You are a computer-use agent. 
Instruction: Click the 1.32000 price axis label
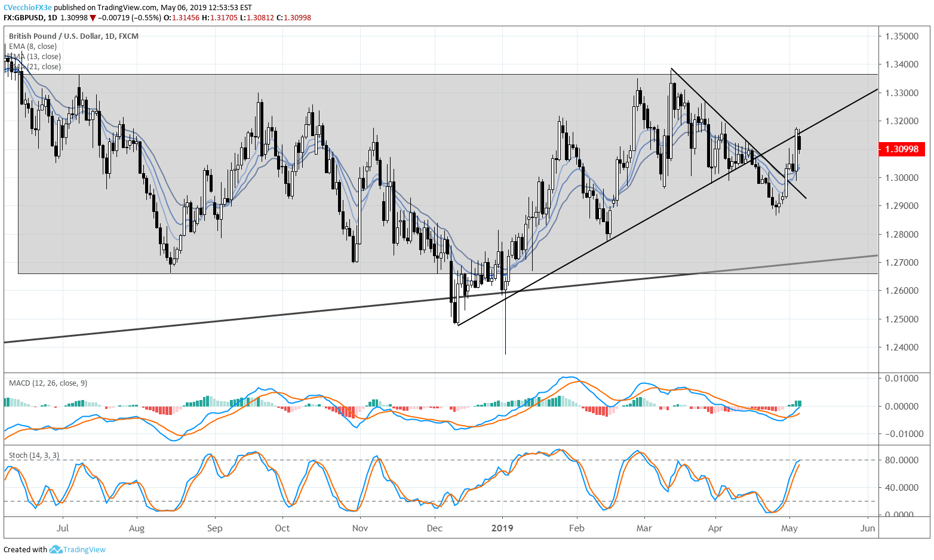coord(902,121)
